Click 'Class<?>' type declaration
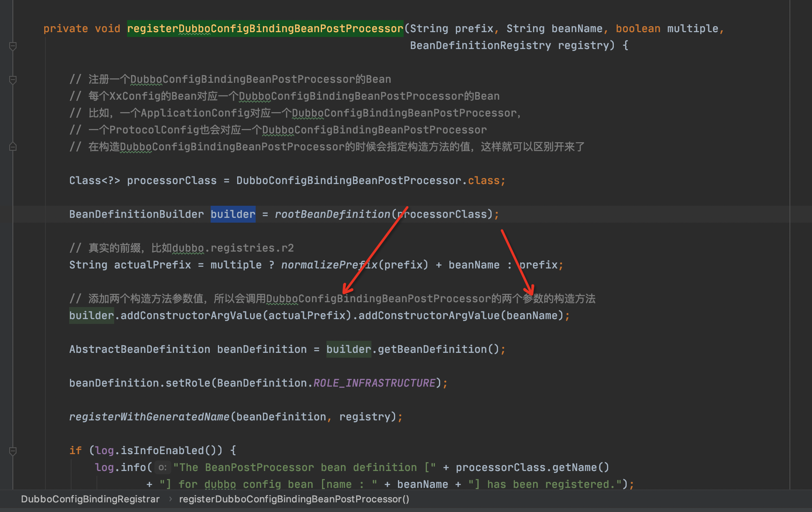Image resolution: width=812 pixels, height=512 pixels. (x=94, y=180)
